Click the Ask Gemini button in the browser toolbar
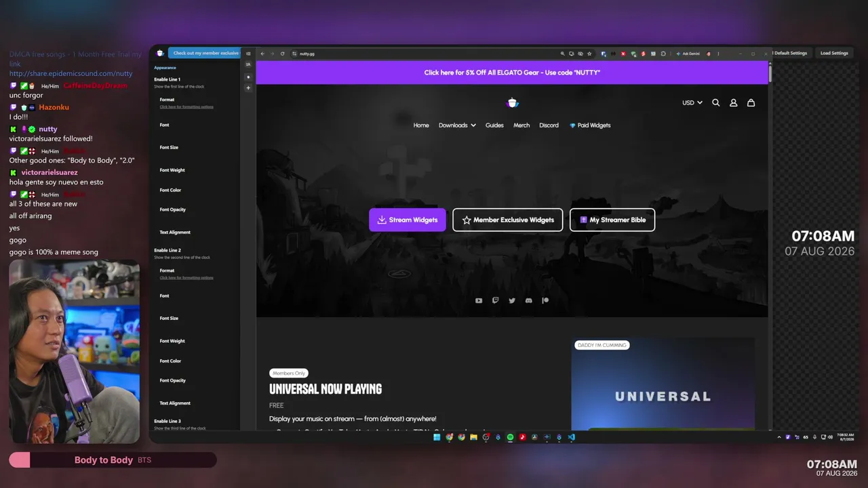This screenshot has height=488, width=868. click(x=687, y=54)
